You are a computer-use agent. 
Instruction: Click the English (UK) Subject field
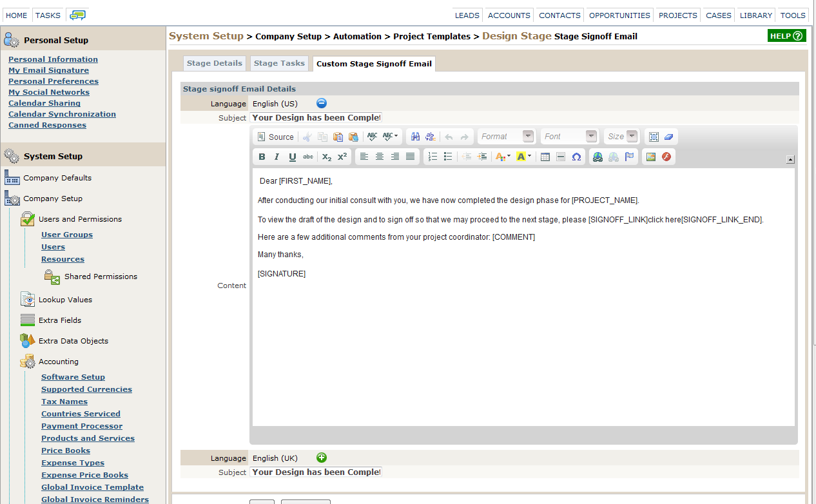tap(316, 472)
